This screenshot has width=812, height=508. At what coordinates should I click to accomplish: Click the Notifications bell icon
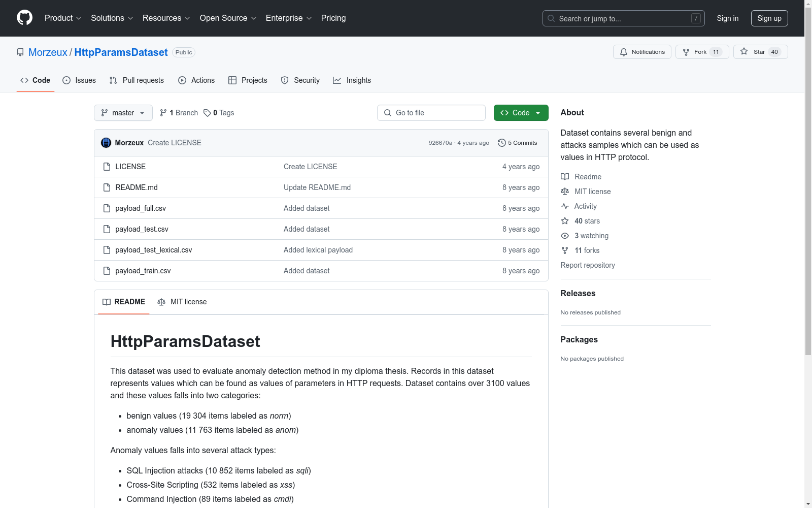[x=624, y=52]
